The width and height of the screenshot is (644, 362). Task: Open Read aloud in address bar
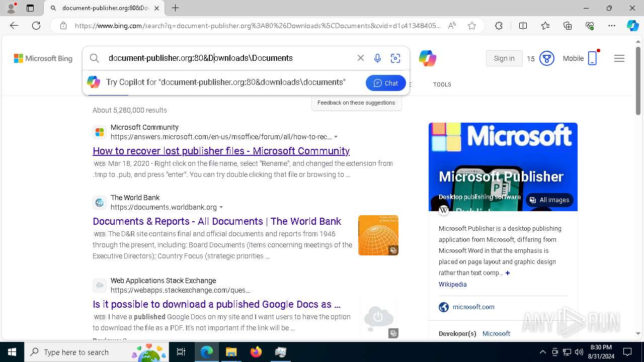click(x=452, y=26)
